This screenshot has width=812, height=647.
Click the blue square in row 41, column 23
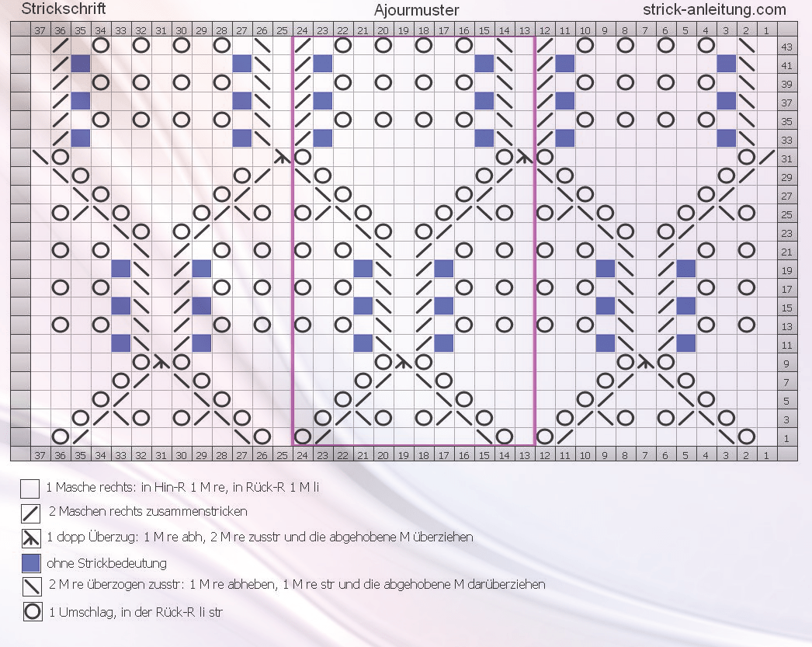(323, 64)
